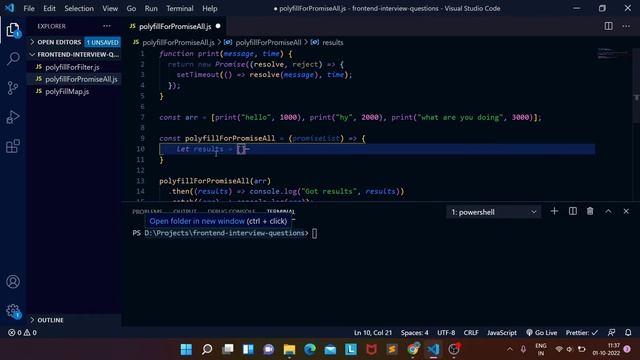Open ENG IN language input indicator
The width and height of the screenshot is (640, 360).
point(541,349)
